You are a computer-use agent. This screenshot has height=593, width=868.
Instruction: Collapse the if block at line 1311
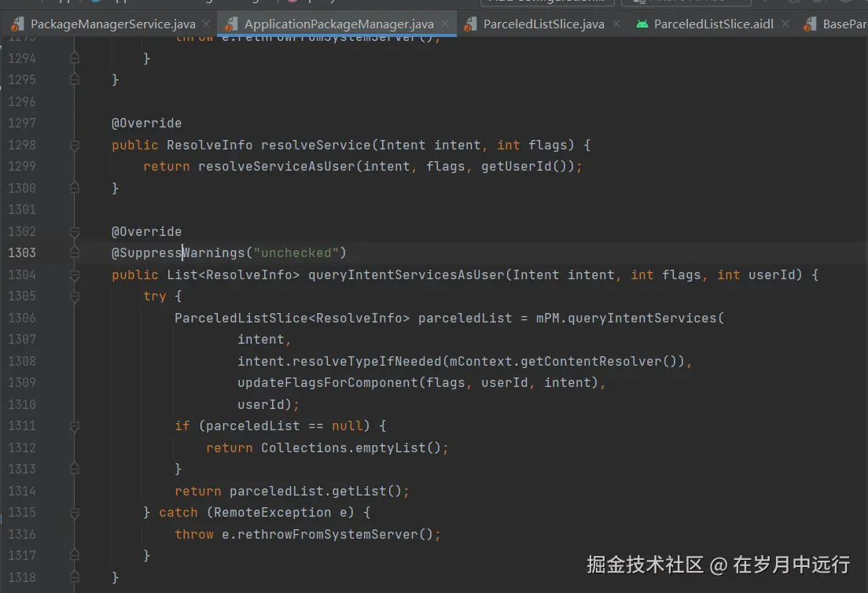pyautogui.click(x=75, y=425)
